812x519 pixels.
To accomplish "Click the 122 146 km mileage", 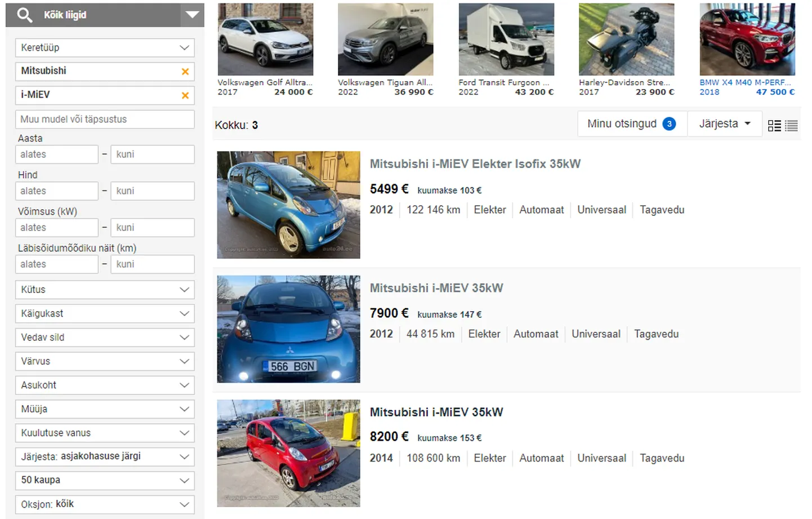I will (x=434, y=210).
